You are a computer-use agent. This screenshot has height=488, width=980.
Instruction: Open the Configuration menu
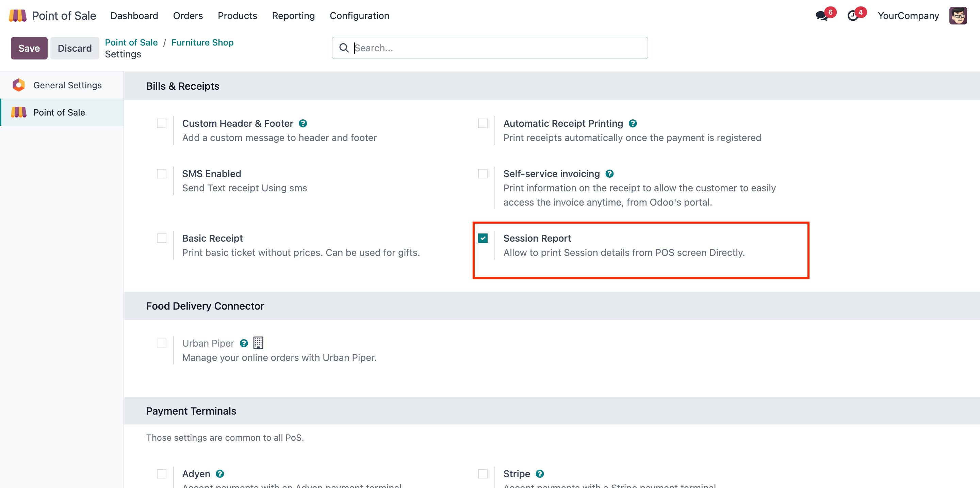point(359,16)
